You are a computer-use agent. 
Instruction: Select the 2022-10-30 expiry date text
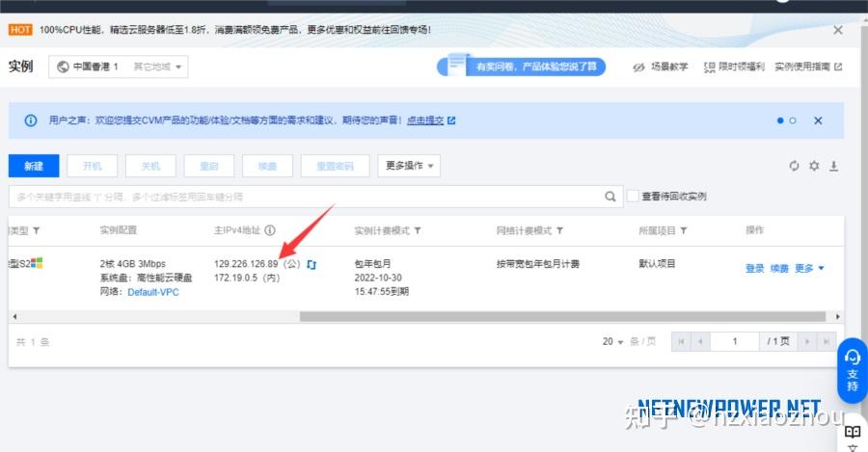pos(378,278)
